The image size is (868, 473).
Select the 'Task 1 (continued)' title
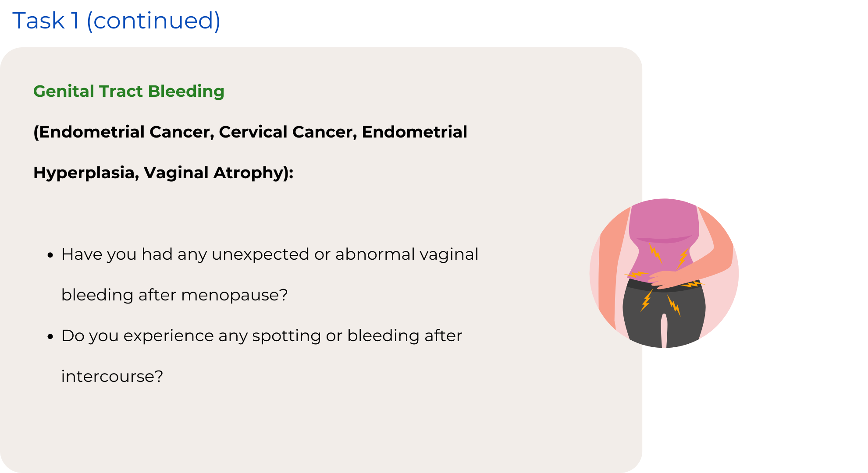(116, 21)
